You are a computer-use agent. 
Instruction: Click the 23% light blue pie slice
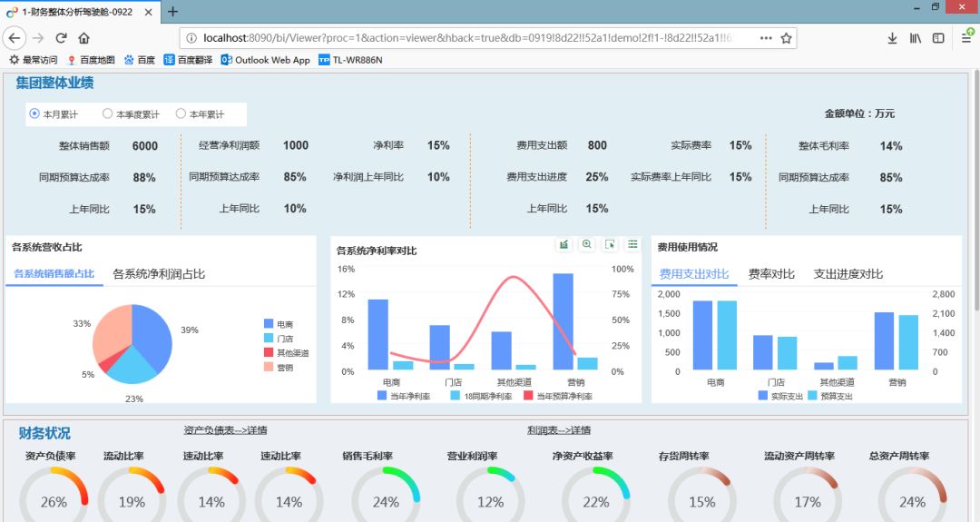click(x=133, y=368)
